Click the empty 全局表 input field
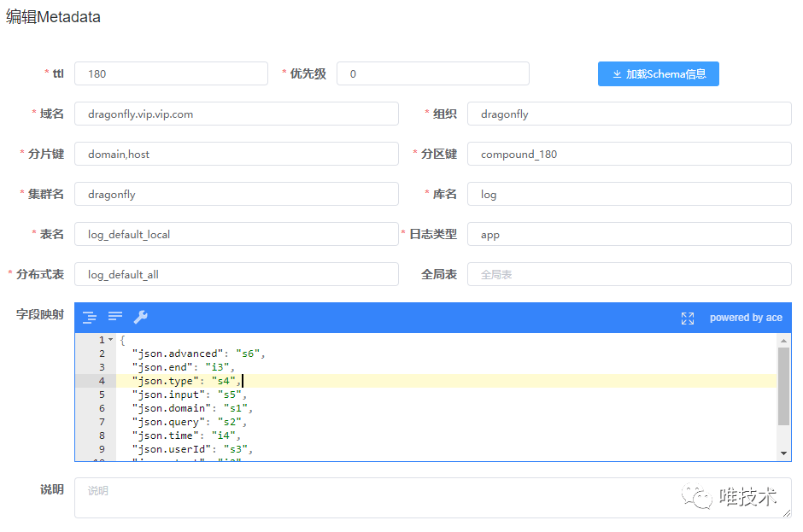This screenshot has width=803, height=532. click(629, 275)
